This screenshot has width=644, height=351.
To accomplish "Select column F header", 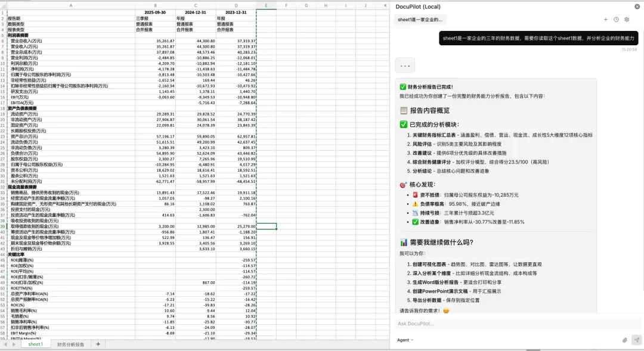I will pos(286,5).
